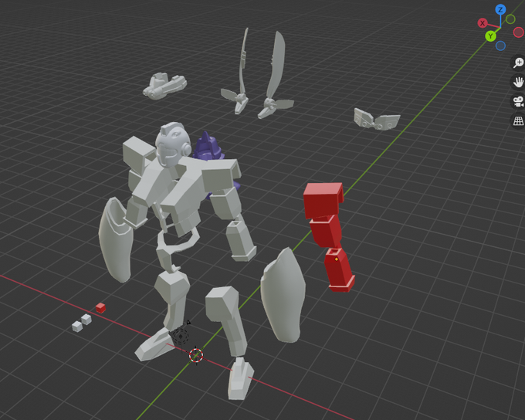Click the unlabeled blue negative Z gizmo circle
The height and width of the screenshot is (420, 525).
coord(500,46)
